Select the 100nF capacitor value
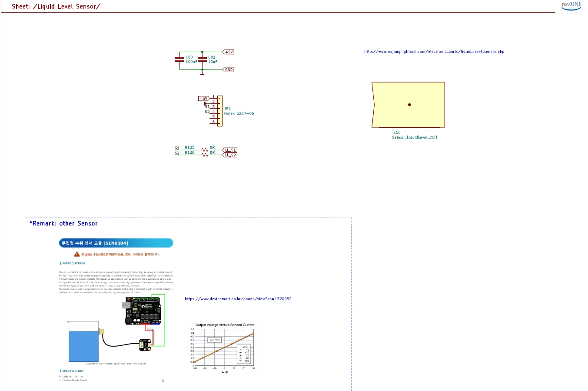Viewport: 588px width, 391px height. coord(191,62)
